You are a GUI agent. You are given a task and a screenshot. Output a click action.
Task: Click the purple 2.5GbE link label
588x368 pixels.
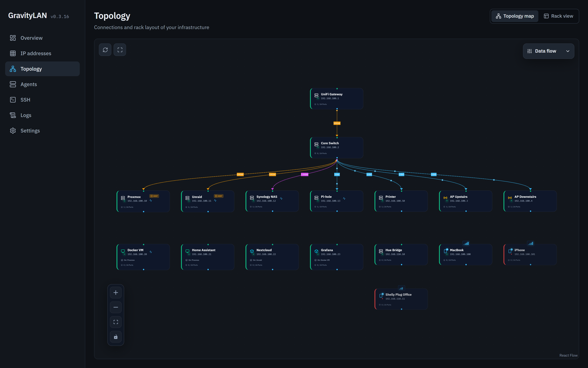[304, 174]
